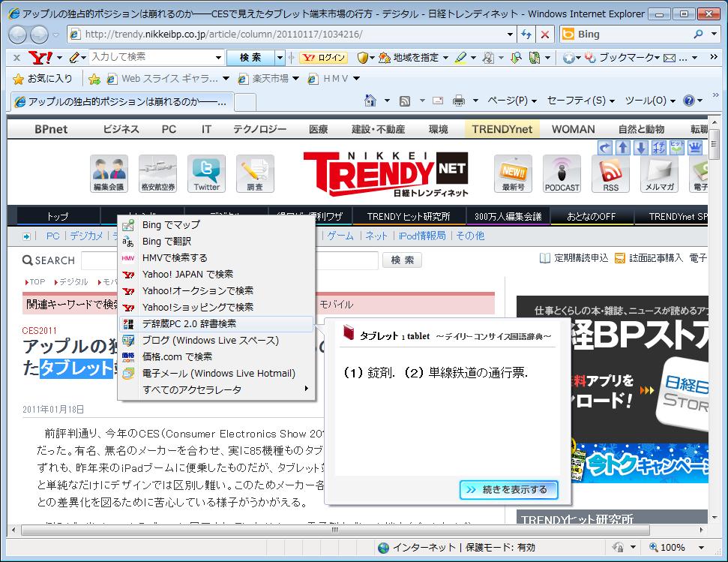Open the セーフティ(S) menu
Viewport: 728px width, 562px height.
pos(581,101)
